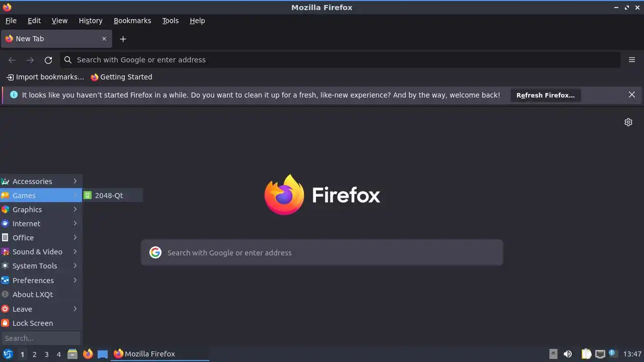644x362 pixels.
Task: Open the update notifier tray icon
Action: coord(613,354)
